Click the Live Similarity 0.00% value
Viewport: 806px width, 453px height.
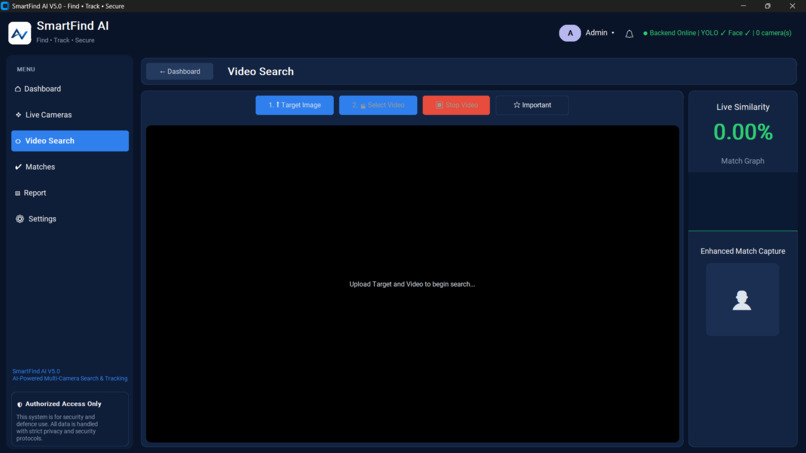tap(743, 132)
